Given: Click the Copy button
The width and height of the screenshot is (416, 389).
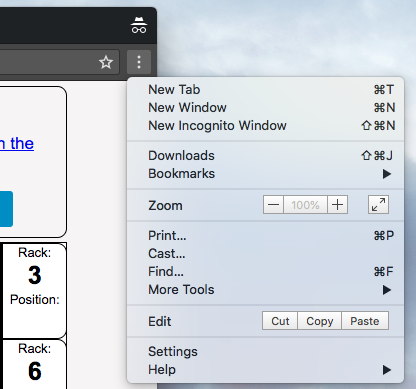Looking at the screenshot, I should (x=319, y=321).
